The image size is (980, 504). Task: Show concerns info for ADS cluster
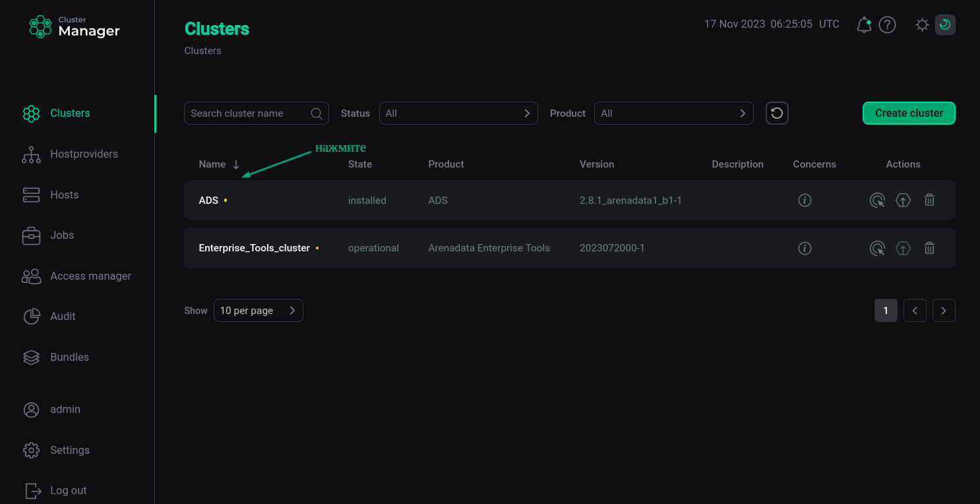[x=805, y=201]
